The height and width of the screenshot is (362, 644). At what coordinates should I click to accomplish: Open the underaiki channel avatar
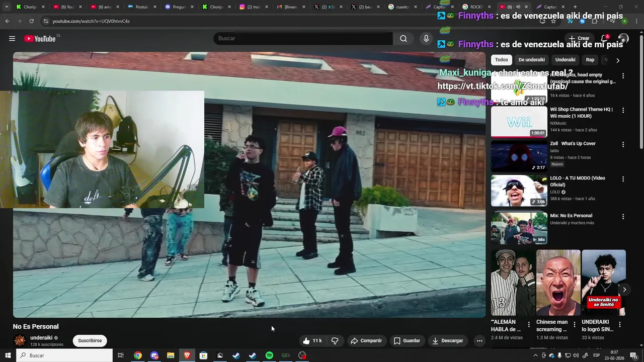pyautogui.click(x=20, y=341)
